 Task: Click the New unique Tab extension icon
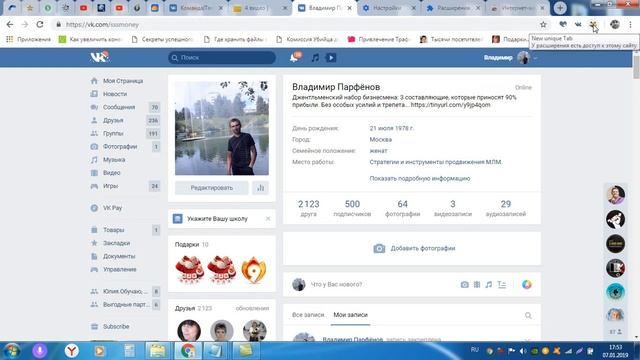(x=593, y=25)
